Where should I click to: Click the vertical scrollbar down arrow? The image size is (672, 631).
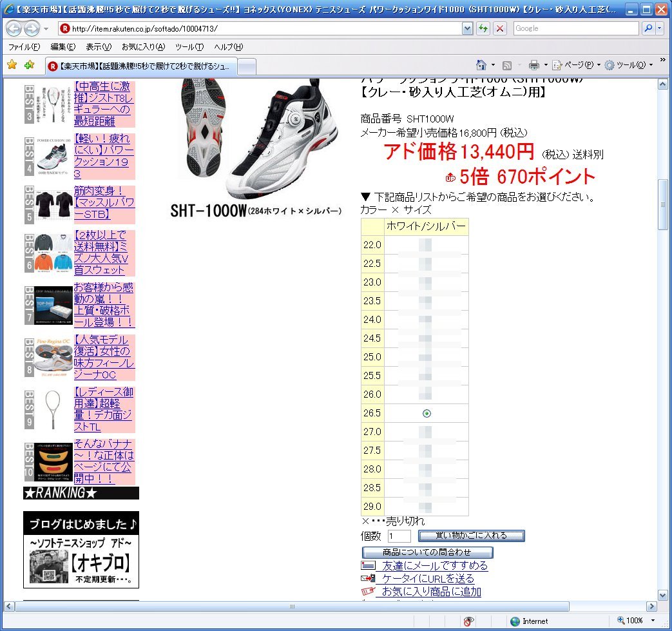click(x=662, y=596)
